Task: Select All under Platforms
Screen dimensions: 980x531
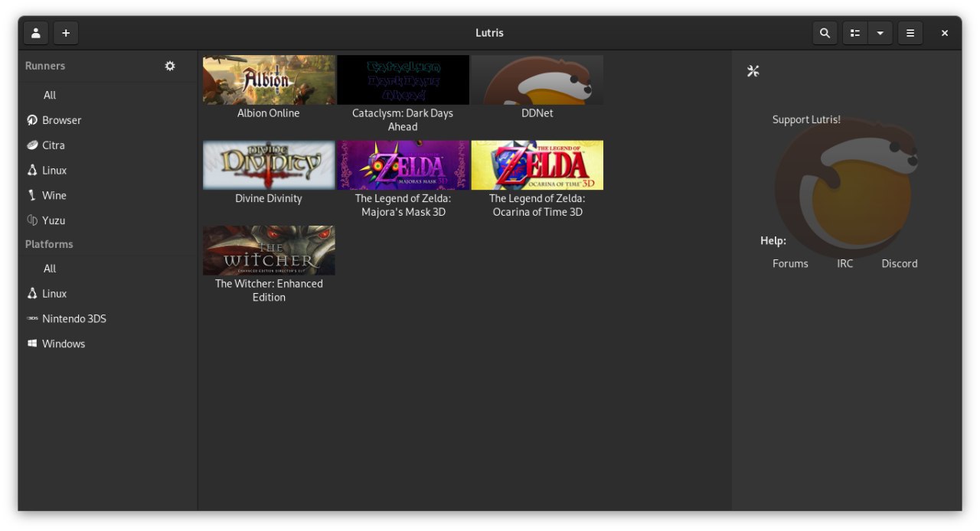Action: pyautogui.click(x=108, y=269)
